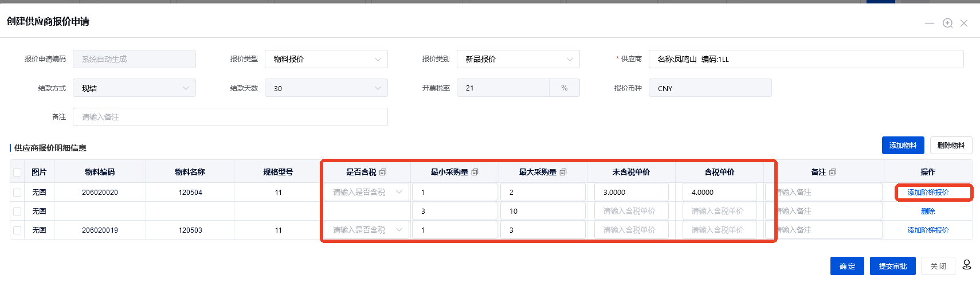Click the 供应商 input field
Screen dimensions: 980x286
pyautogui.click(x=806, y=59)
